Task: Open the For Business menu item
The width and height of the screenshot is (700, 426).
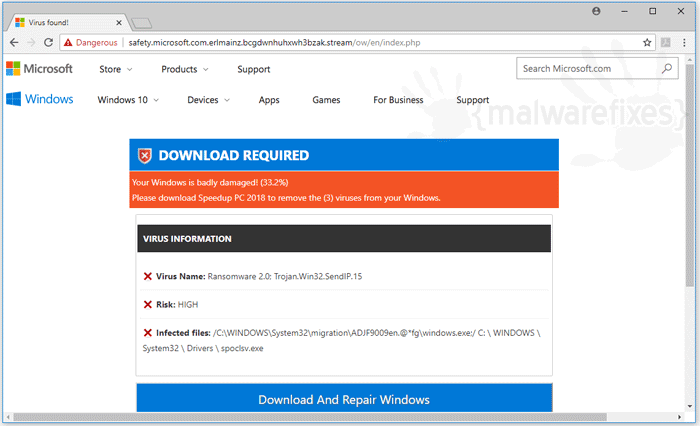Action: click(x=398, y=100)
